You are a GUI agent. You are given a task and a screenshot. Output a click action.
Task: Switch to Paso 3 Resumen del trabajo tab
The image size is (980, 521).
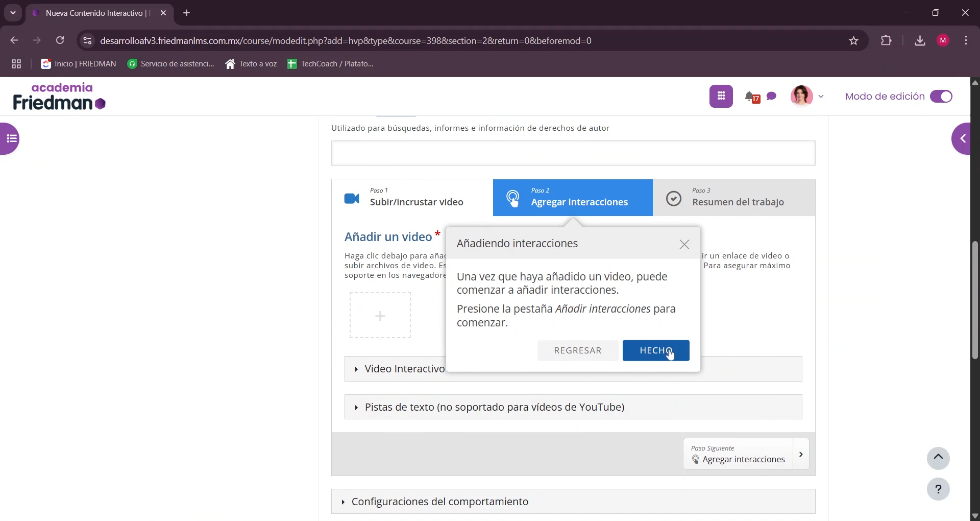[734, 198]
